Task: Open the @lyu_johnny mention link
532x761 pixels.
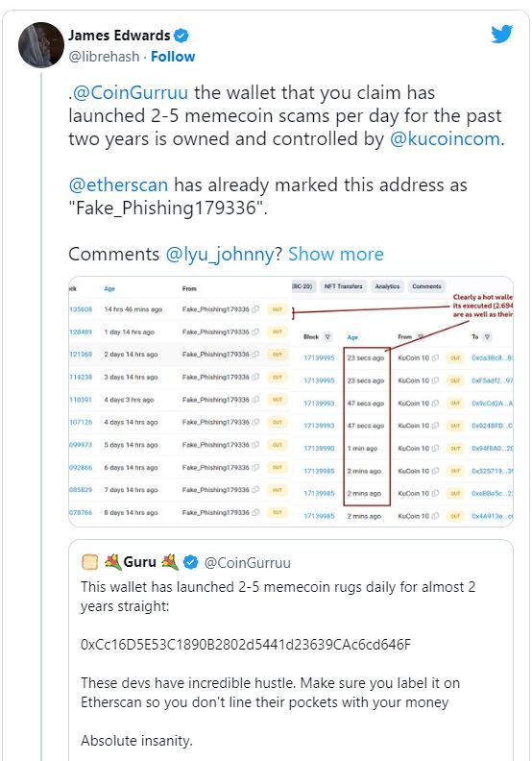Action: point(220,255)
